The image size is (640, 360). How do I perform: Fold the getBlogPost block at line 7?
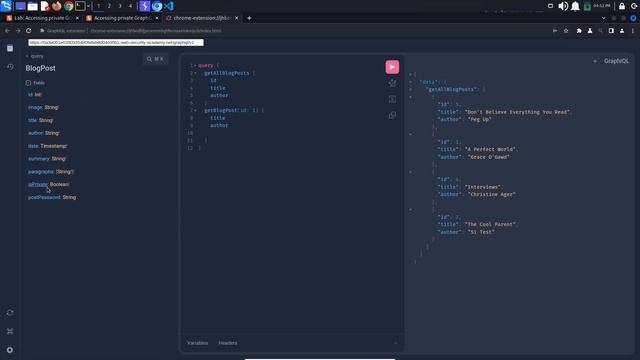pos(195,110)
